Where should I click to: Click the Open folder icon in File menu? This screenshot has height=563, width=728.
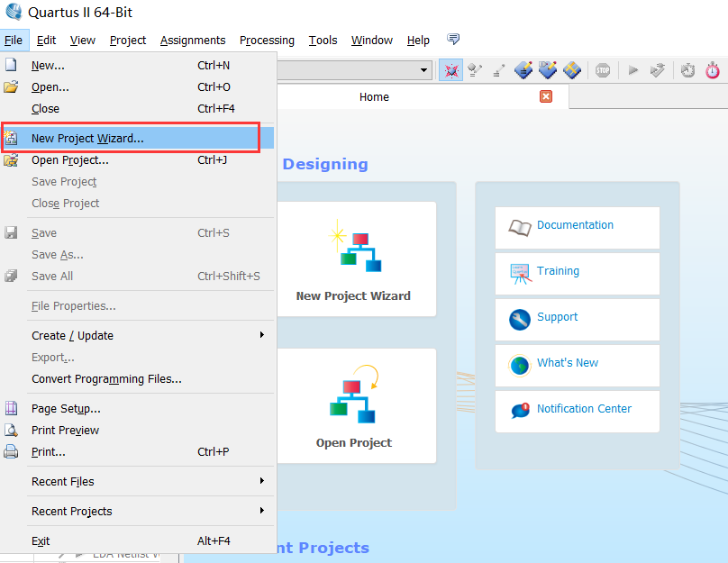tap(11, 86)
